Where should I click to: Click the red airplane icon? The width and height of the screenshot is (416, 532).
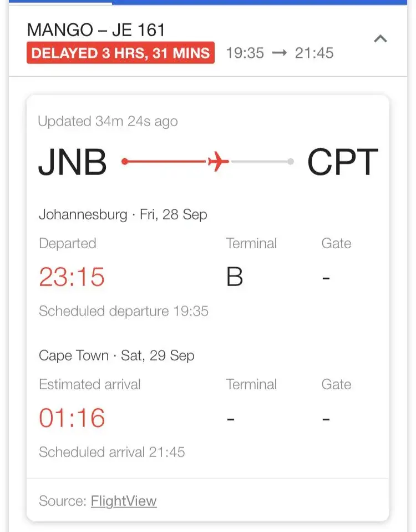219,162
